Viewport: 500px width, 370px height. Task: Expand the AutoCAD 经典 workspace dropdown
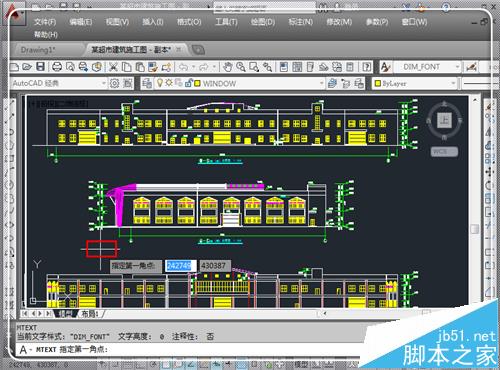point(103,83)
